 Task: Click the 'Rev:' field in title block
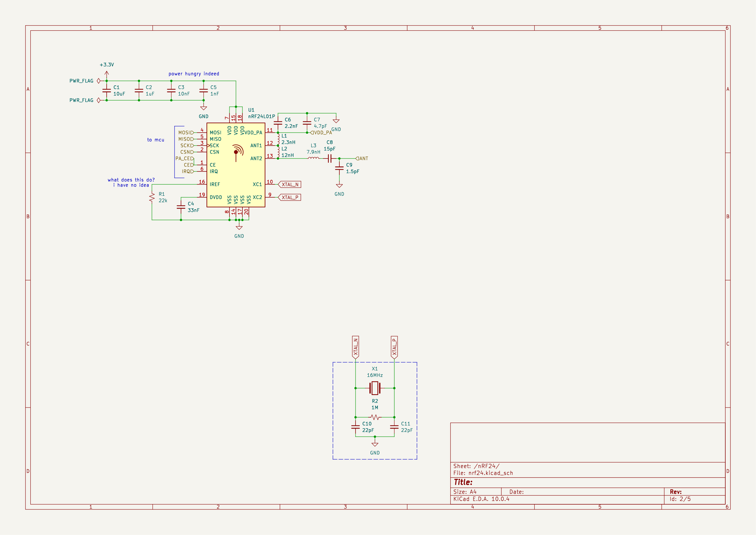click(x=676, y=492)
